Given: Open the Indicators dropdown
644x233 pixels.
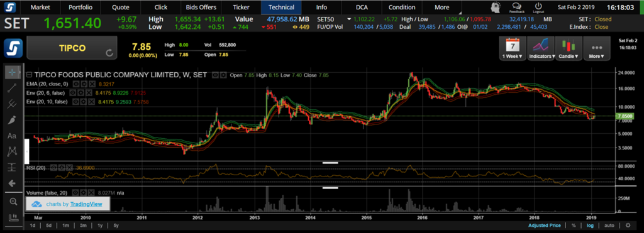Looking at the screenshot, I should [541, 48].
